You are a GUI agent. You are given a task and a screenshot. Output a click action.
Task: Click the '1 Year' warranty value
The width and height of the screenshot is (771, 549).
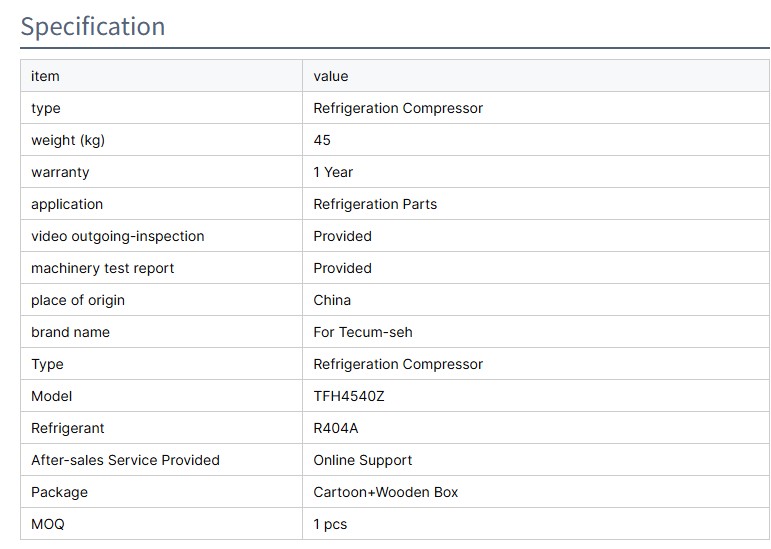point(333,172)
